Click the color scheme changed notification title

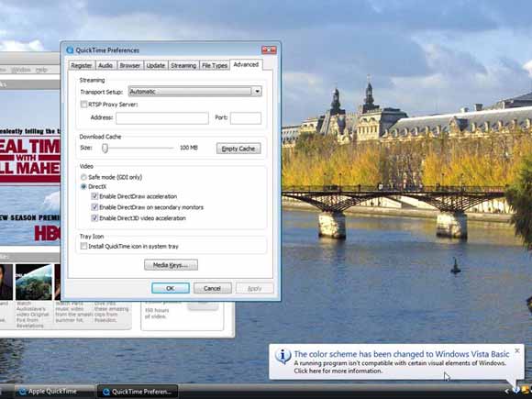(402, 354)
